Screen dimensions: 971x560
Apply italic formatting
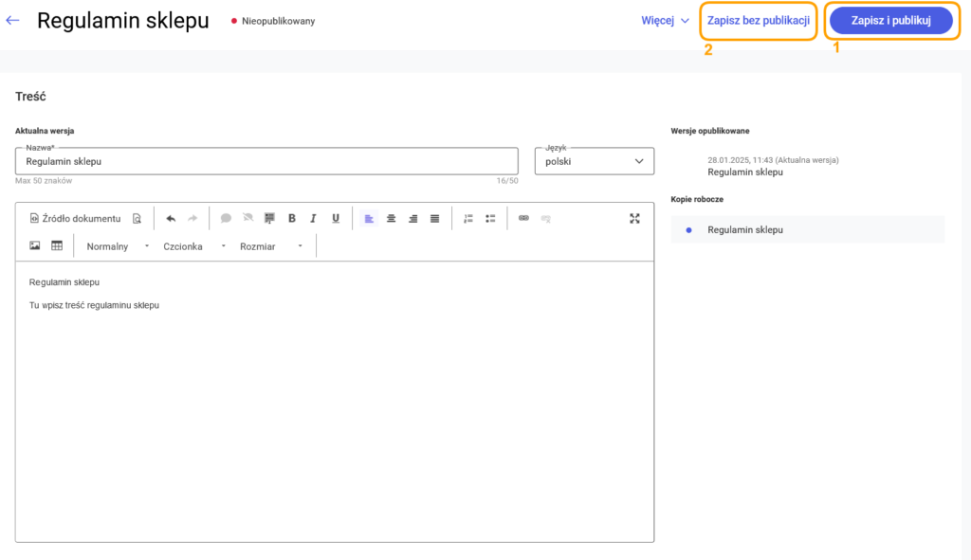point(313,219)
